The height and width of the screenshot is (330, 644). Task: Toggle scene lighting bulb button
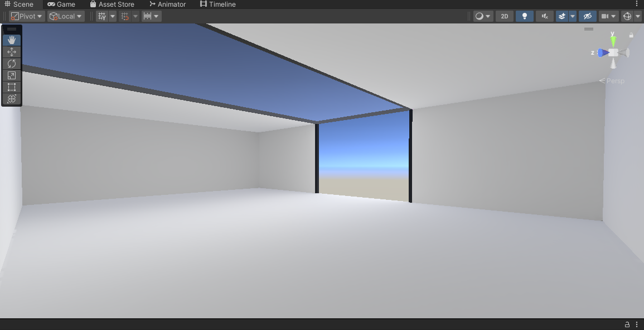pyautogui.click(x=525, y=16)
